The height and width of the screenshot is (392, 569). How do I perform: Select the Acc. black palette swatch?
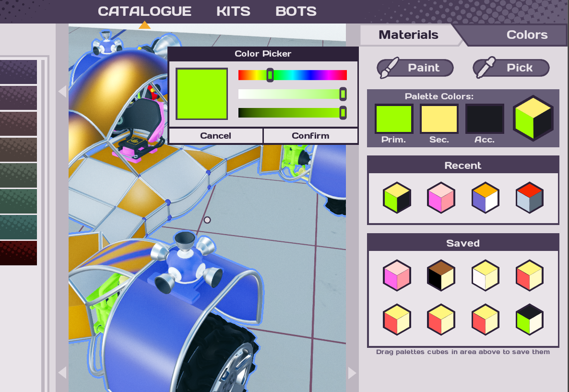(x=485, y=119)
